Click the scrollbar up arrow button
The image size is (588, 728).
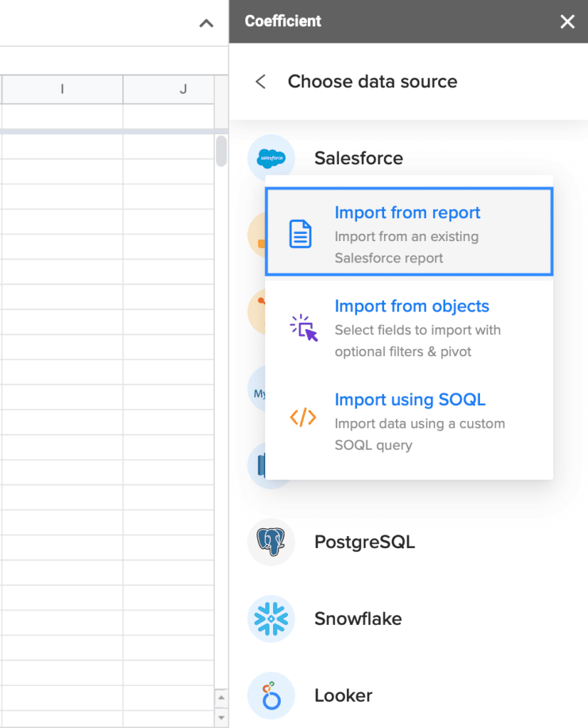(x=222, y=697)
